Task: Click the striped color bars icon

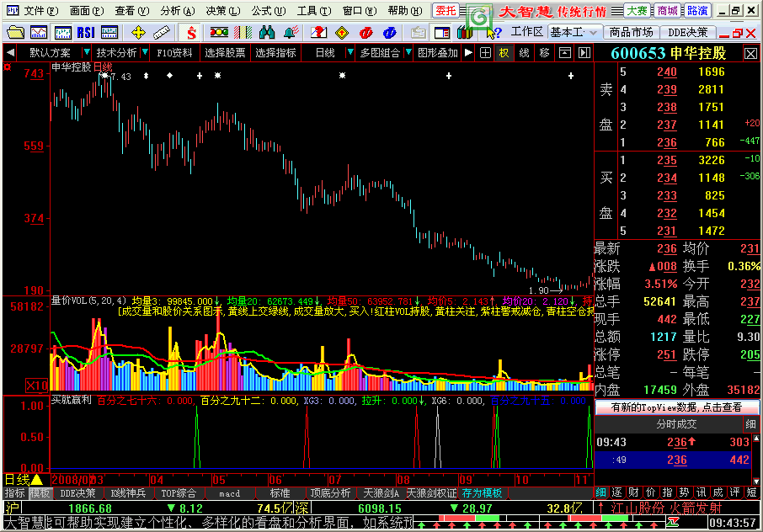Action: coord(243,33)
